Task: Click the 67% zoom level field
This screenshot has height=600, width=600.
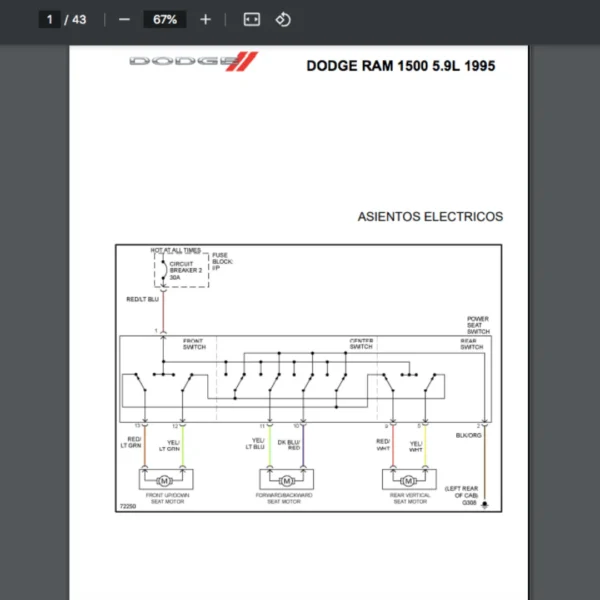Action: (165, 19)
